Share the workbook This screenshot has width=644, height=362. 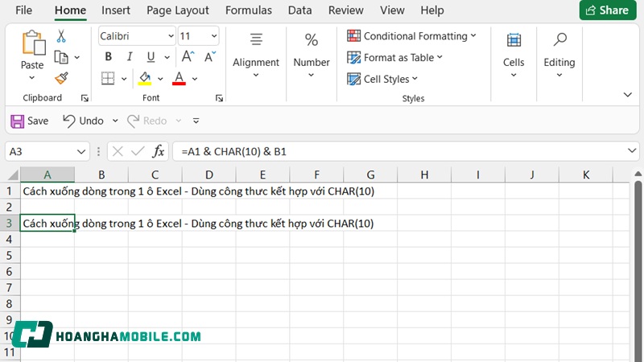click(608, 10)
